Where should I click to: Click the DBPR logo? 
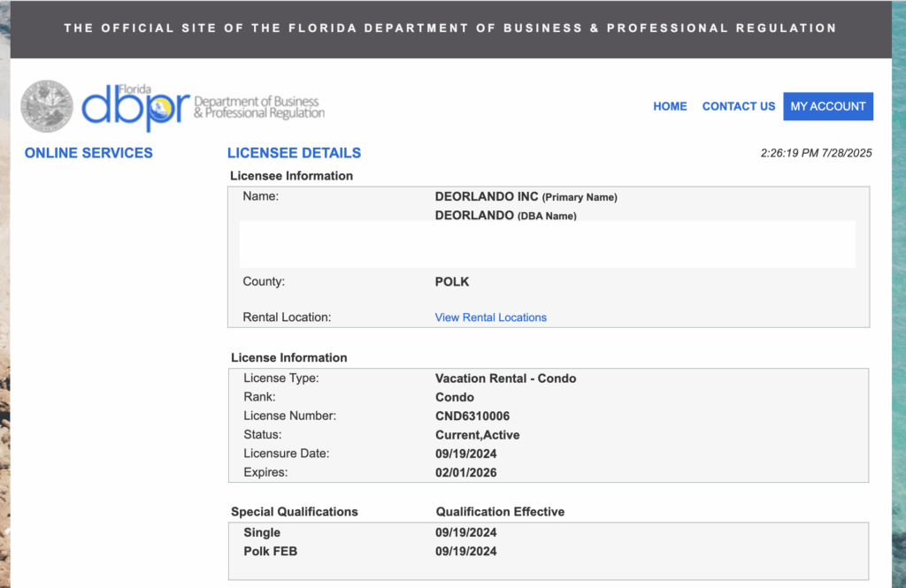(x=135, y=108)
